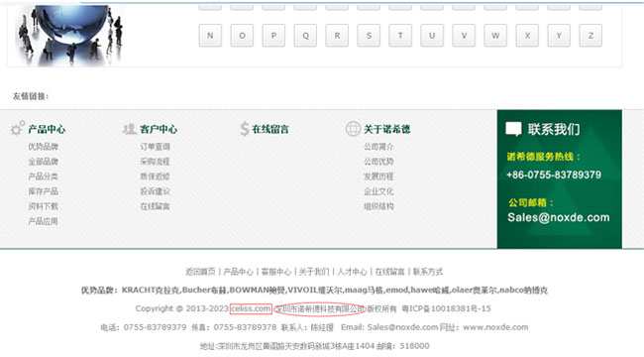Click 关于我们 in bottom navigation row

(314, 272)
